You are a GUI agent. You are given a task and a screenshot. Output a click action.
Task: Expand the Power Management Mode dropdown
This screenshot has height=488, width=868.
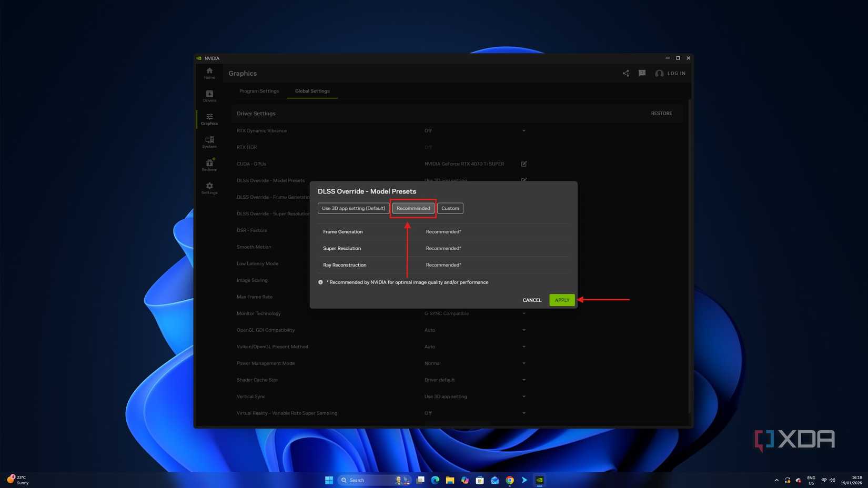523,363
